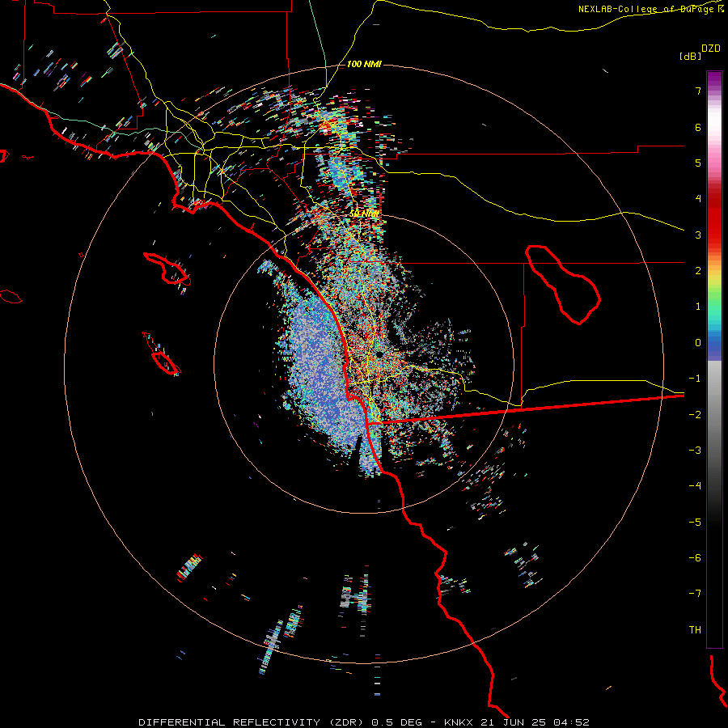Click the scale value 2
The height and width of the screenshot is (728, 728).
click(x=698, y=271)
